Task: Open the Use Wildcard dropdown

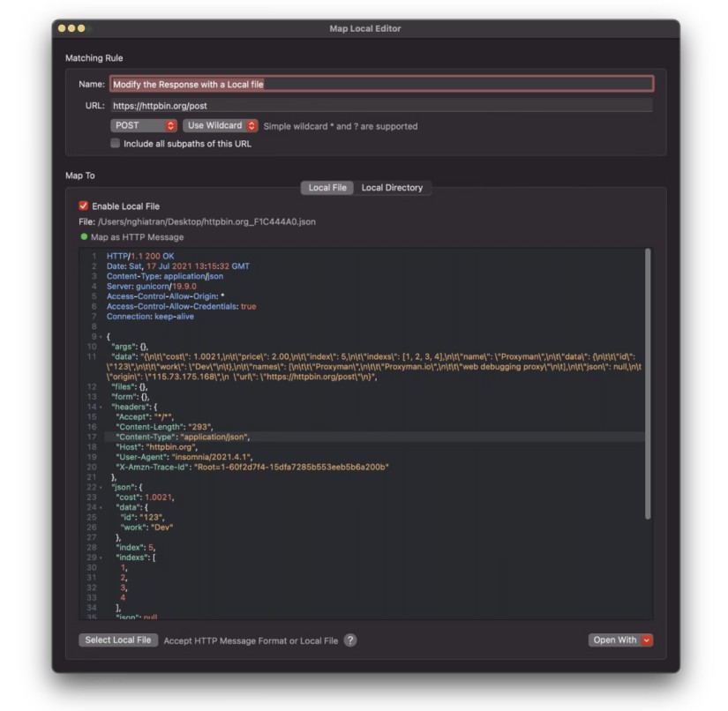Action: (x=220, y=125)
